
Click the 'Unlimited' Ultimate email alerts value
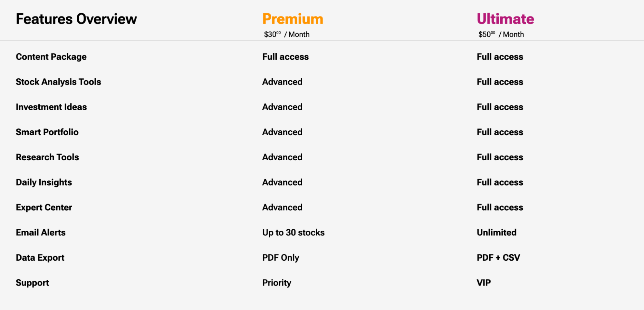coord(496,232)
